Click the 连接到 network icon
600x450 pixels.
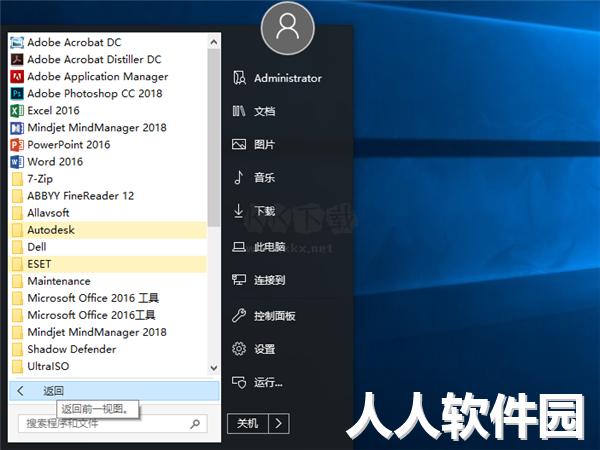pos(239,280)
